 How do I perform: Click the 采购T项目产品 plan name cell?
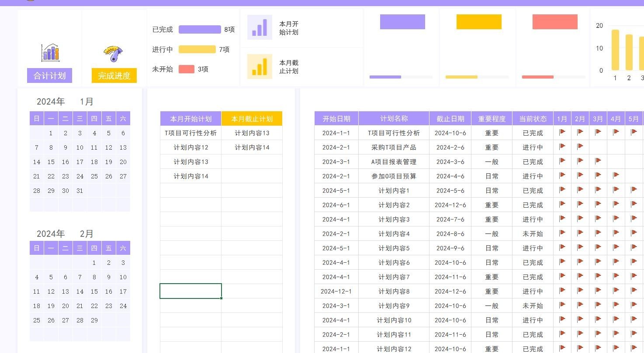[x=394, y=147]
